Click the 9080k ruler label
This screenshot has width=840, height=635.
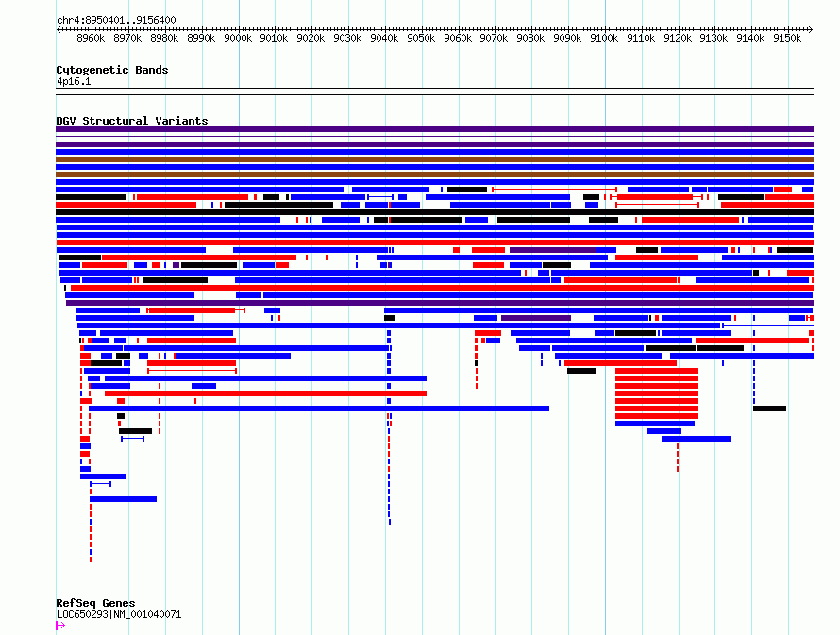tap(530, 38)
